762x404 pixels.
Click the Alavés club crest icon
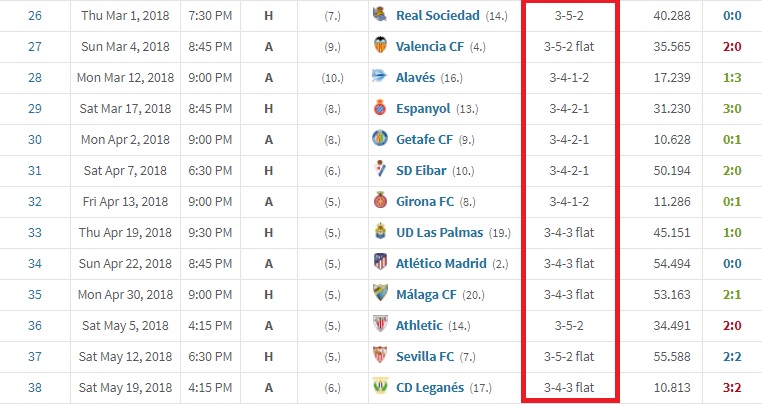click(380, 76)
